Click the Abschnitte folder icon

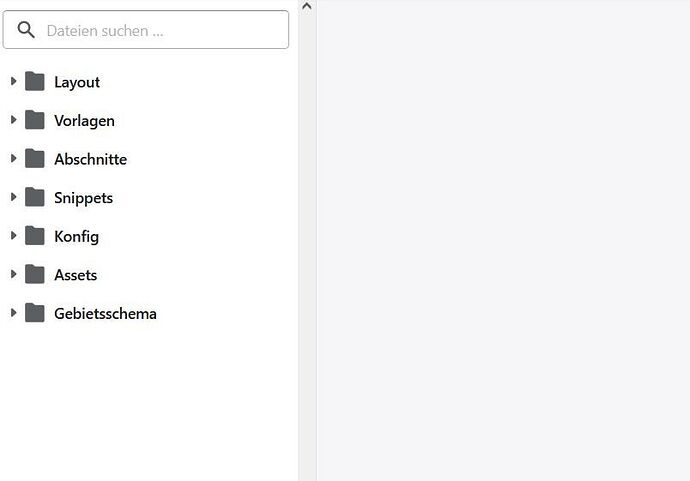pyautogui.click(x=35, y=159)
